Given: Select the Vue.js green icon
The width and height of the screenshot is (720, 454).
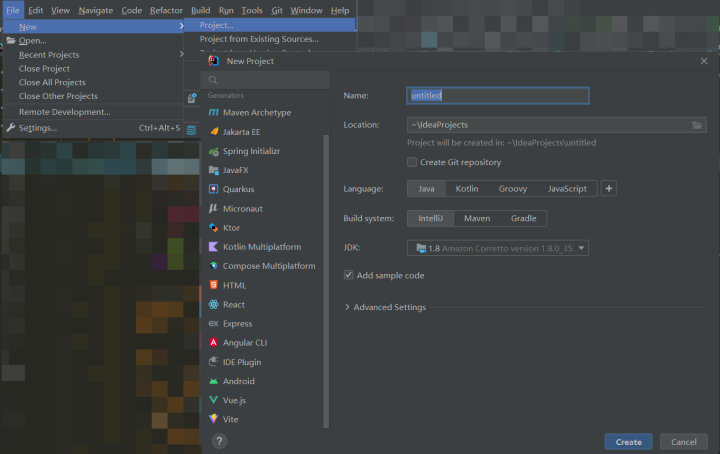Looking at the screenshot, I should point(214,400).
